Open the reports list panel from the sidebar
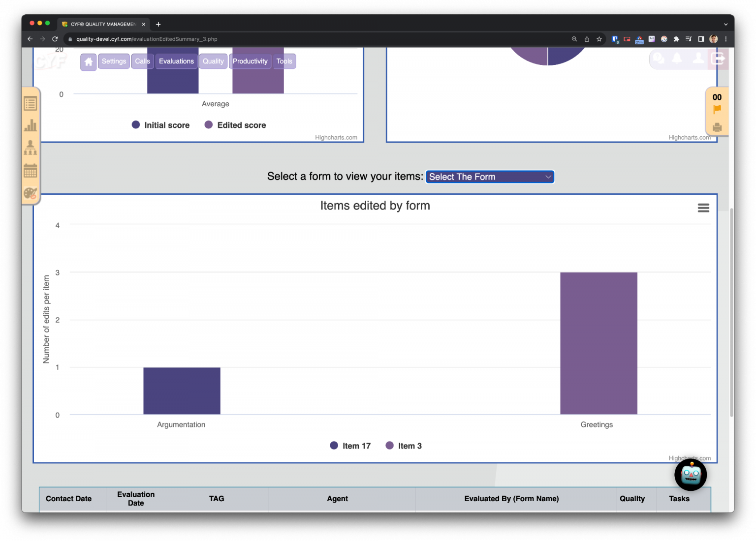 tap(30, 103)
